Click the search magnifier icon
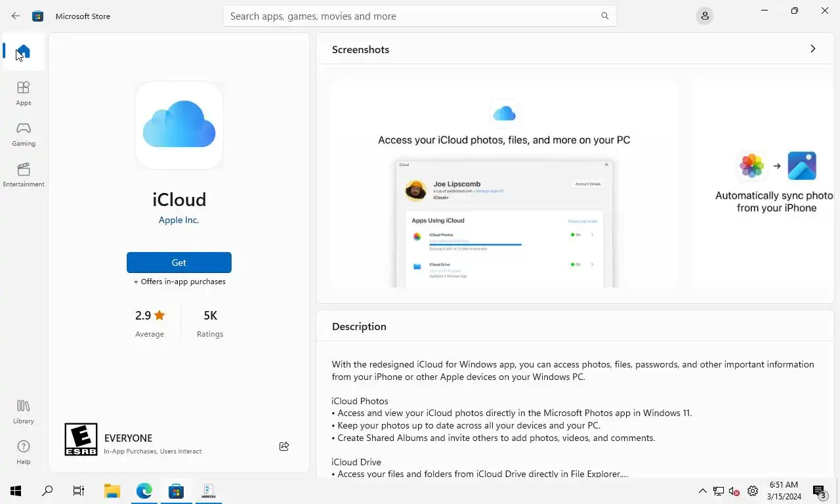Image resolution: width=840 pixels, height=504 pixels. (x=605, y=16)
